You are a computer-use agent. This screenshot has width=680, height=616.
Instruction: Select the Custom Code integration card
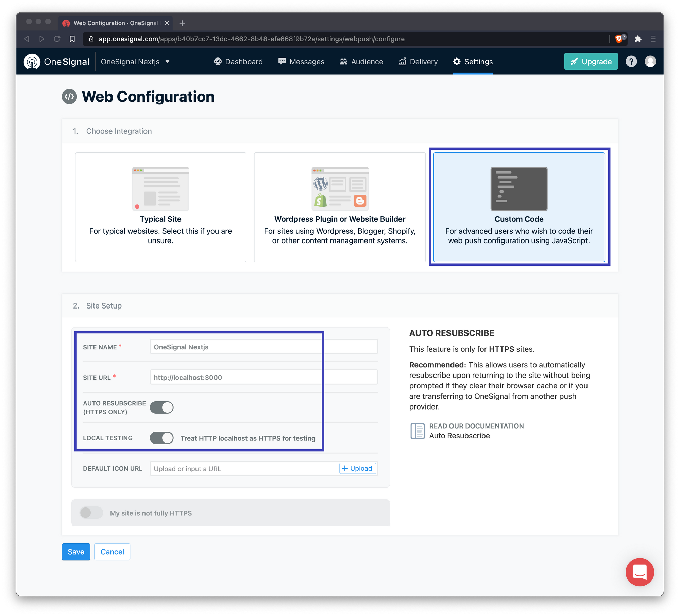coord(519,207)
